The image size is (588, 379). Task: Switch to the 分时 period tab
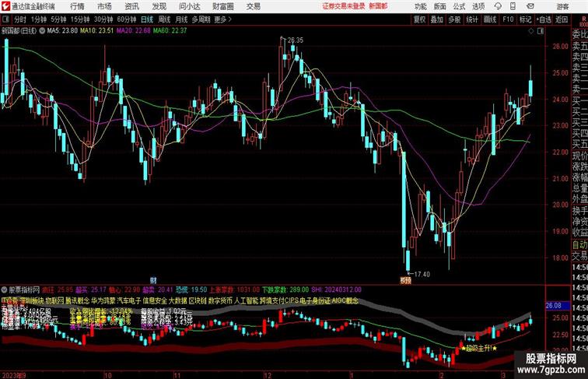(20, 19)
